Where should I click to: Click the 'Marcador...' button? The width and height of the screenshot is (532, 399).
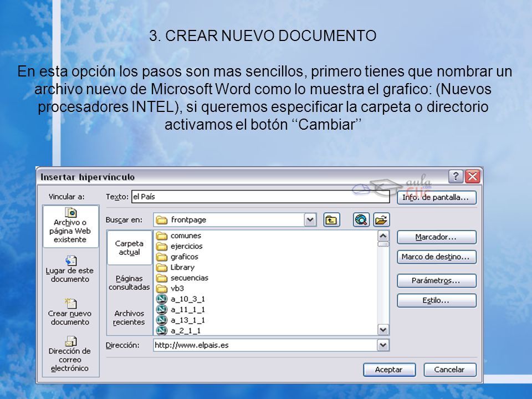(437, 237)
